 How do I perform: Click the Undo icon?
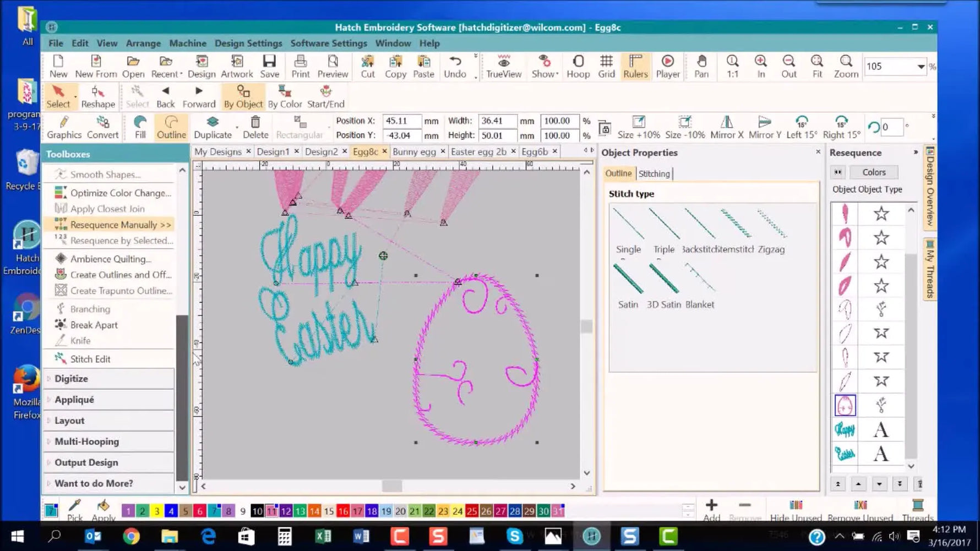[455, 67]
